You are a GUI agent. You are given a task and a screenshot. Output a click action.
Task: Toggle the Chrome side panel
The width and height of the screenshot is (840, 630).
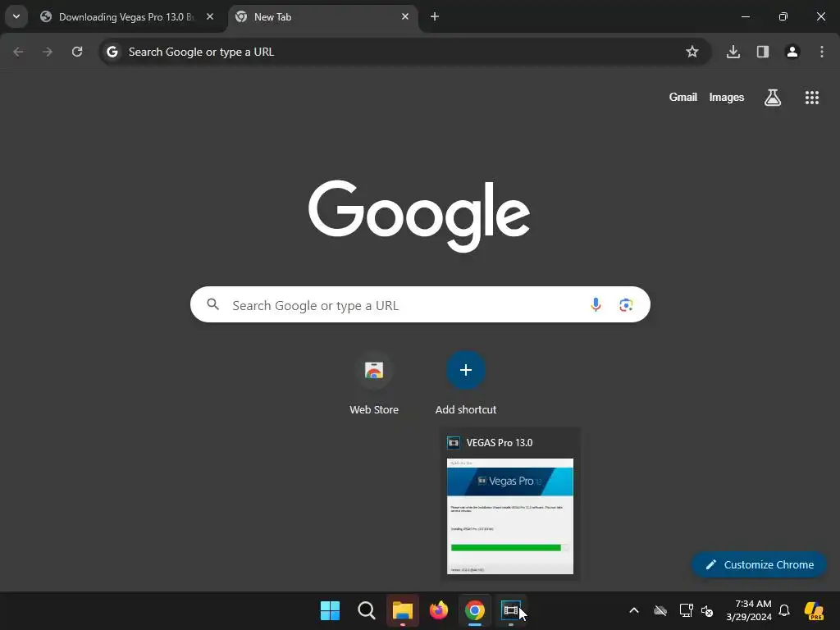(763, 52)
